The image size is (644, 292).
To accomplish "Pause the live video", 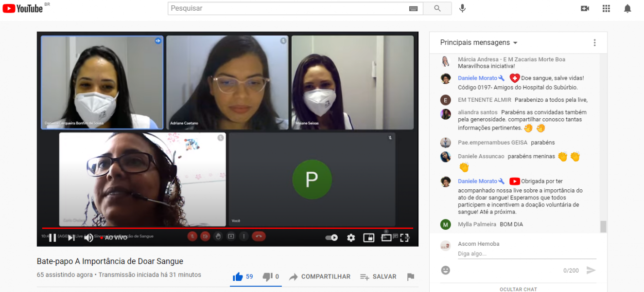I will tap(52, 237).
